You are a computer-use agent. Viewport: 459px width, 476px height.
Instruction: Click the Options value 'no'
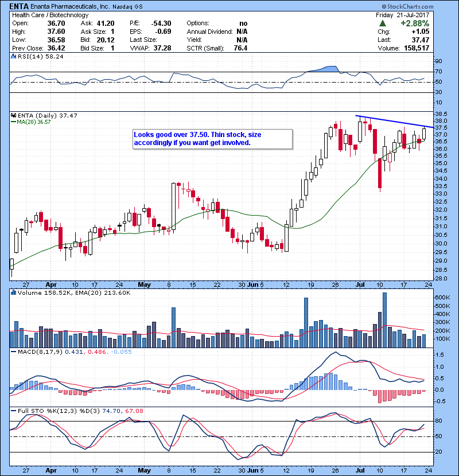tap(243, 24)
